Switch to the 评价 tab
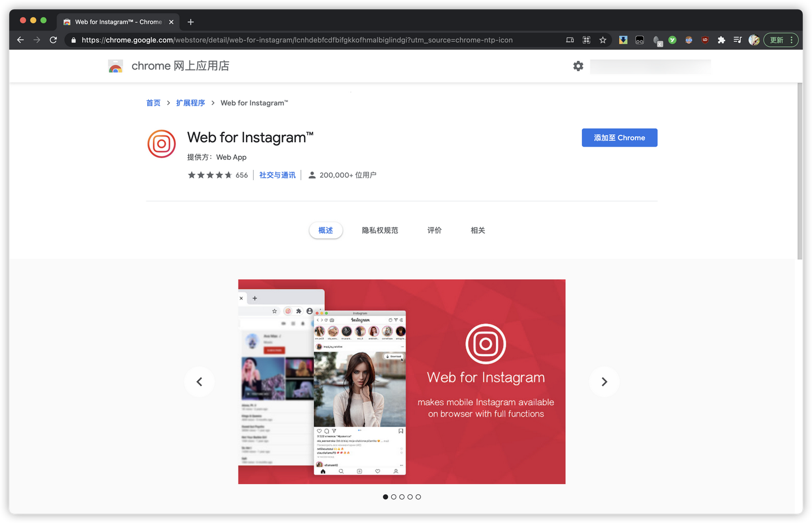The image size is (812, 523). pyautogui.click(x=434, y=230)
